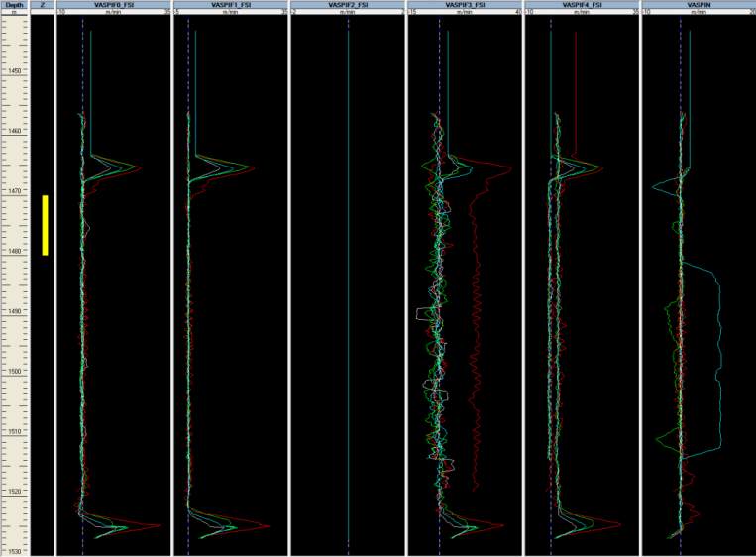Select the Z track header
This screenshot has height=557, width=756.
pyautogui.click(x=43, y=5)
